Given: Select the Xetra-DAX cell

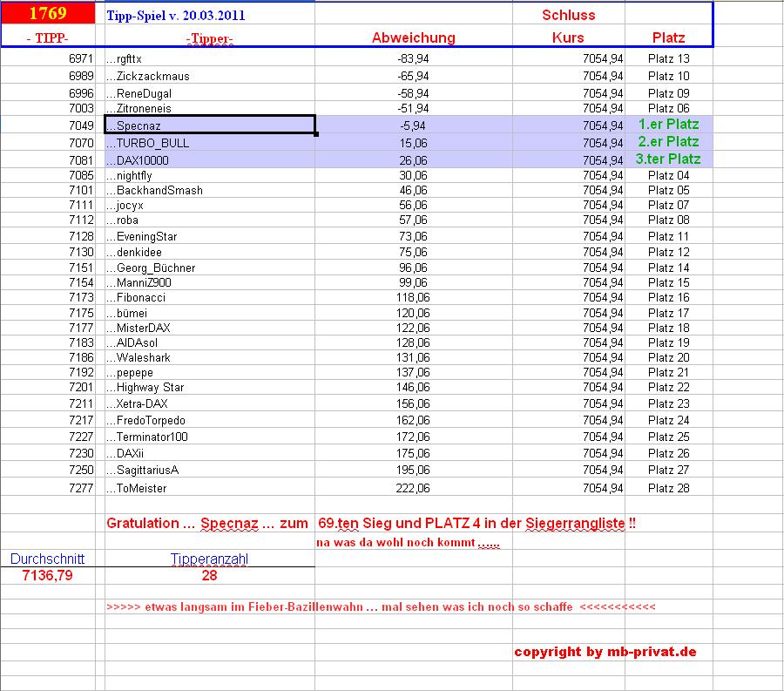Looking at the screenshot, I should 209,403.
